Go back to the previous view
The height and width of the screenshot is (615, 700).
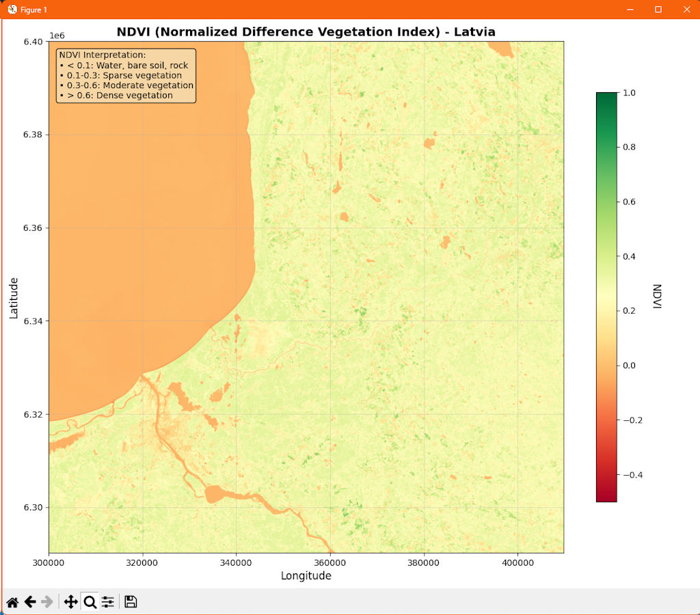tap(30, 602)
